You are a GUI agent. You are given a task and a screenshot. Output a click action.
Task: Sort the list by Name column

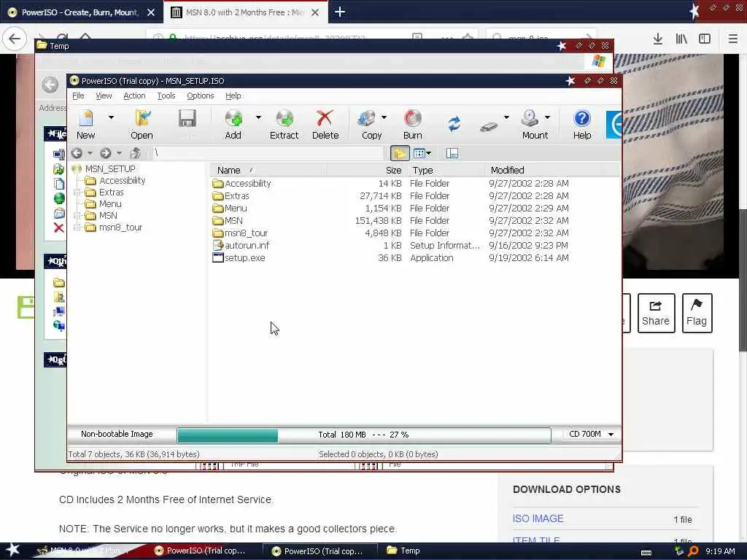268,170
